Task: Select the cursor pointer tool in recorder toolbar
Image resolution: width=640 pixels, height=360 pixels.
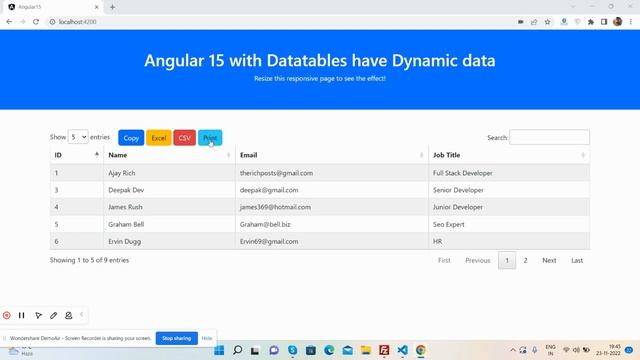Action: [x=38, y=315]
